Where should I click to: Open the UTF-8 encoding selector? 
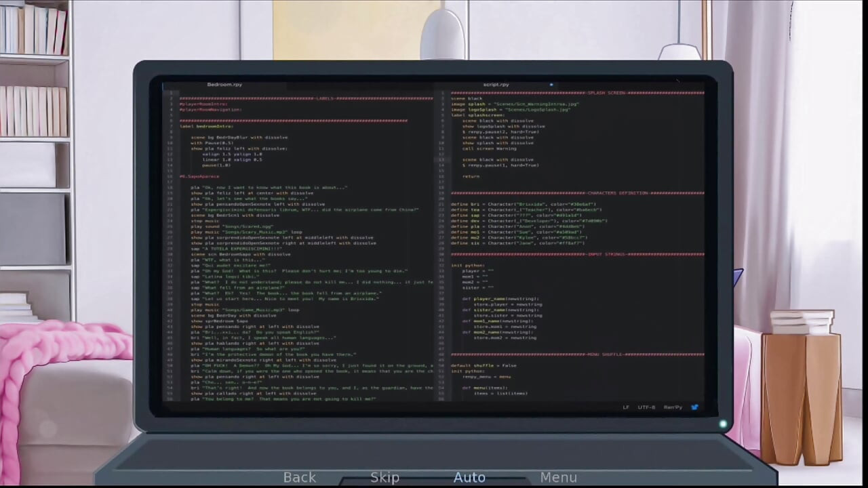[646, 407]
